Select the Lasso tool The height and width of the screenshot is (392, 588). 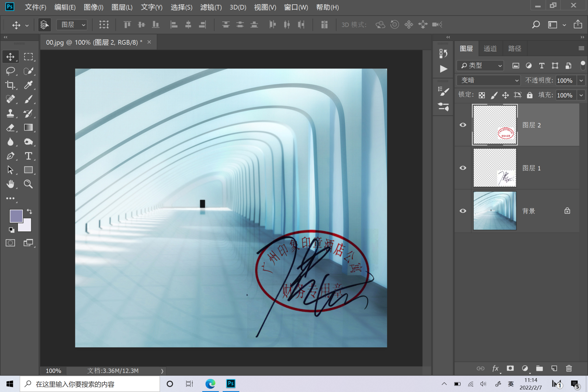10,71
